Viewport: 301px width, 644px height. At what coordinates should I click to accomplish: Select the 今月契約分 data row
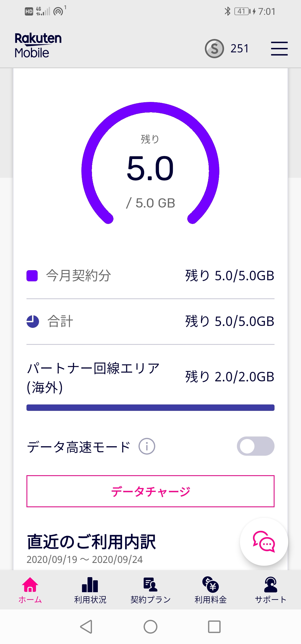click(151, 276)
